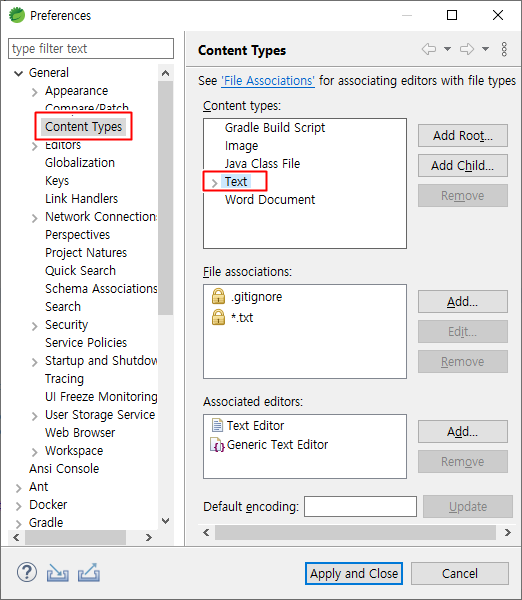Open the Help question mark icon
This screenshot has height=600, width=522.
(27, 573)
